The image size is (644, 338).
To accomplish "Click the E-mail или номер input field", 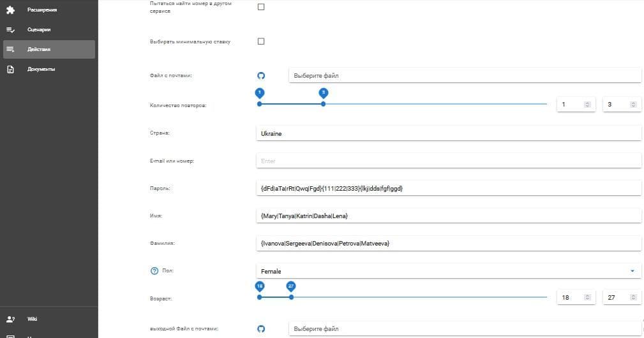I will [x=447, y=161].
